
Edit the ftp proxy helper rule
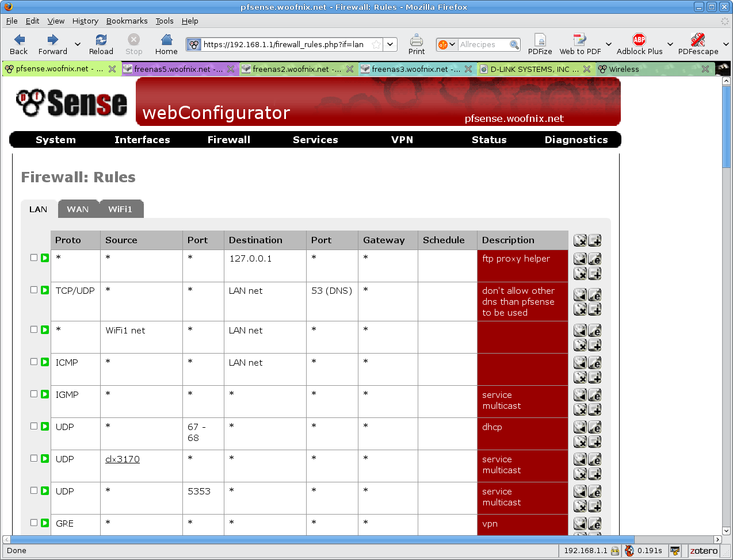(x=594, y=259)
